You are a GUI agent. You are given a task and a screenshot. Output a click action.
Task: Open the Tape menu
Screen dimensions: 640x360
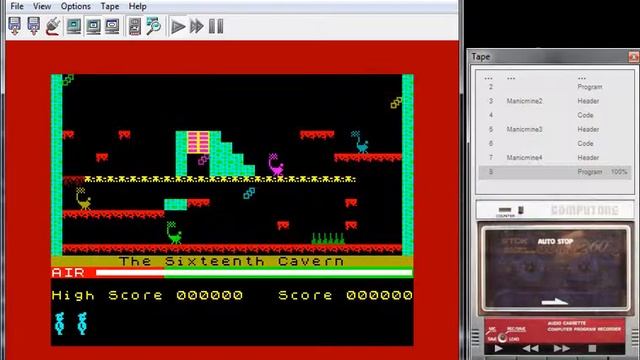point(109,6)
